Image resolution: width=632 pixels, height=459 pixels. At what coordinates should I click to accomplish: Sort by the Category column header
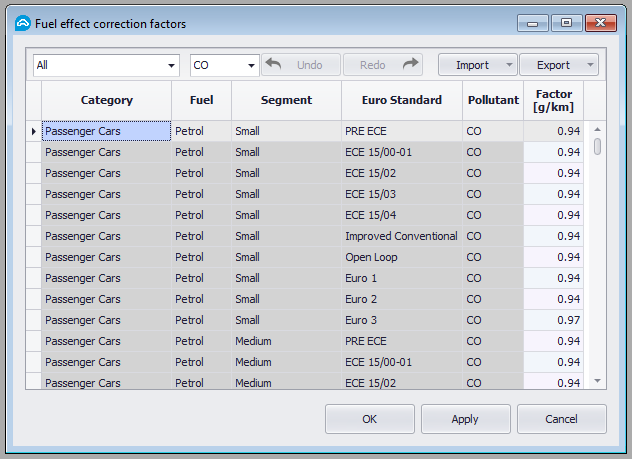pyautogui.click(x=106, y=100)
